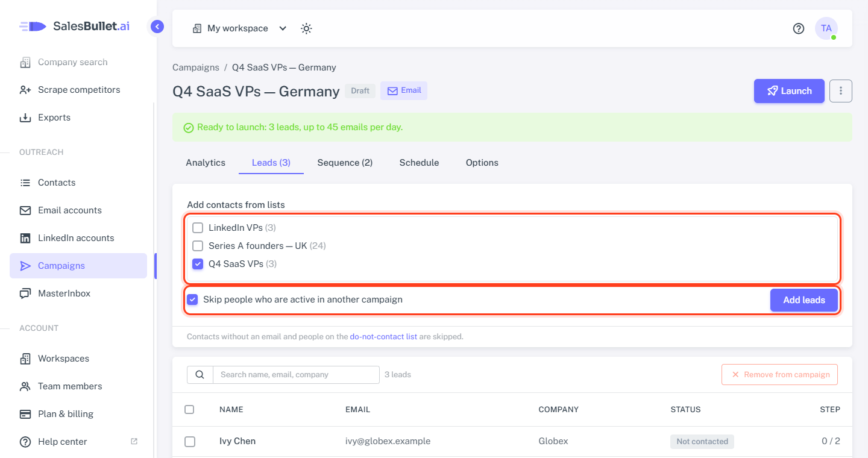Open the Schedule tab

[419, 163]
